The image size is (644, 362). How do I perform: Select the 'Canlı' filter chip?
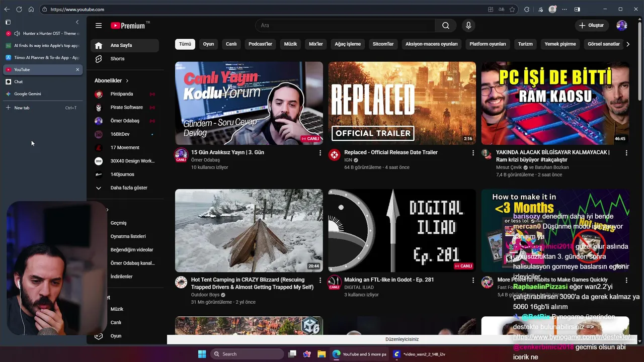click(x=231, y=44)
